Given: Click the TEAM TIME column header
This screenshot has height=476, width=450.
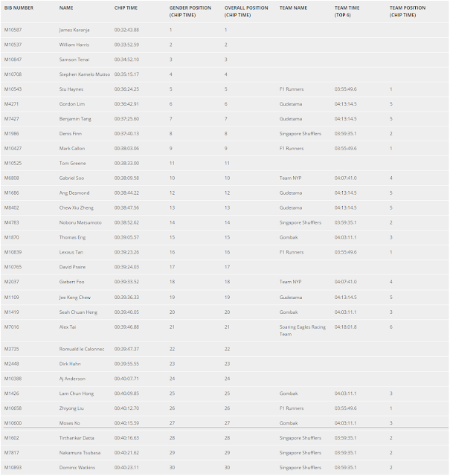Looking at the screenshot, I should pyautogui.click(x=347, y=12).
